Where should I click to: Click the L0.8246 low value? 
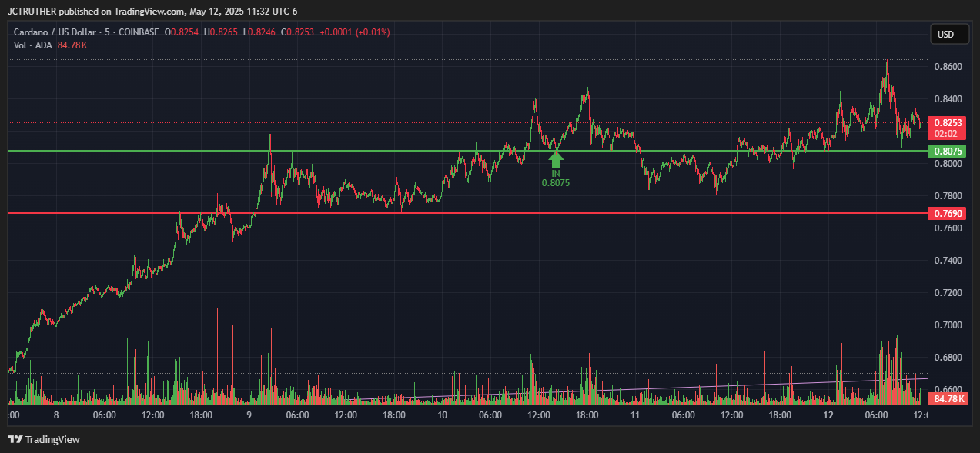pos(259,32)
